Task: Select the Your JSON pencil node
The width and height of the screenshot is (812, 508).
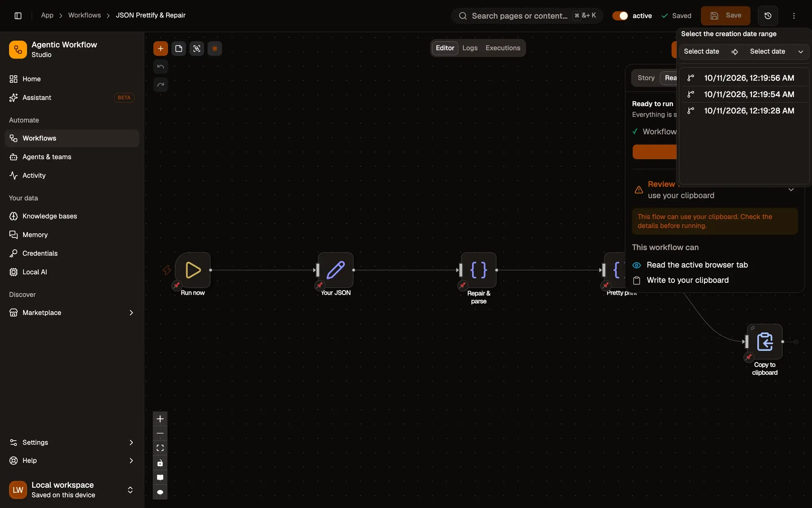Action: coord(336,270)
